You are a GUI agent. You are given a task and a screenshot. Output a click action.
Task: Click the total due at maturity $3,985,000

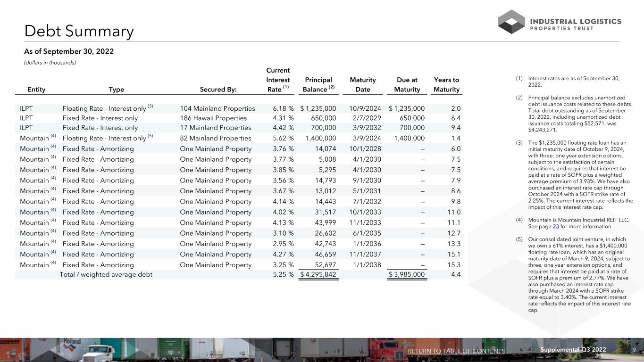click(x=407, y=274)
